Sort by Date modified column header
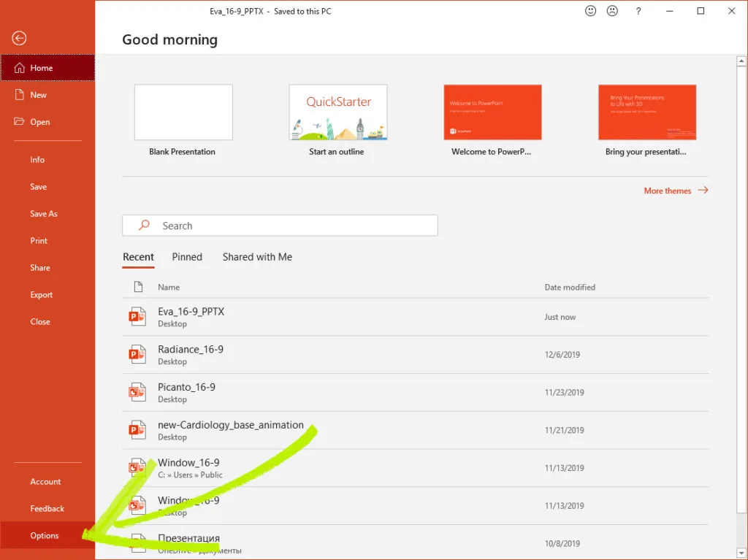 (570, 287)
